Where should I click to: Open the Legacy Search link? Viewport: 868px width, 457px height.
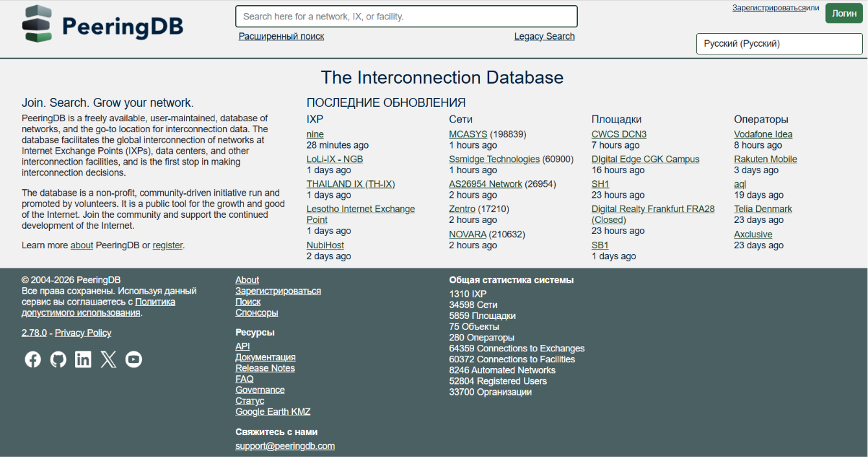coord(544,36)
